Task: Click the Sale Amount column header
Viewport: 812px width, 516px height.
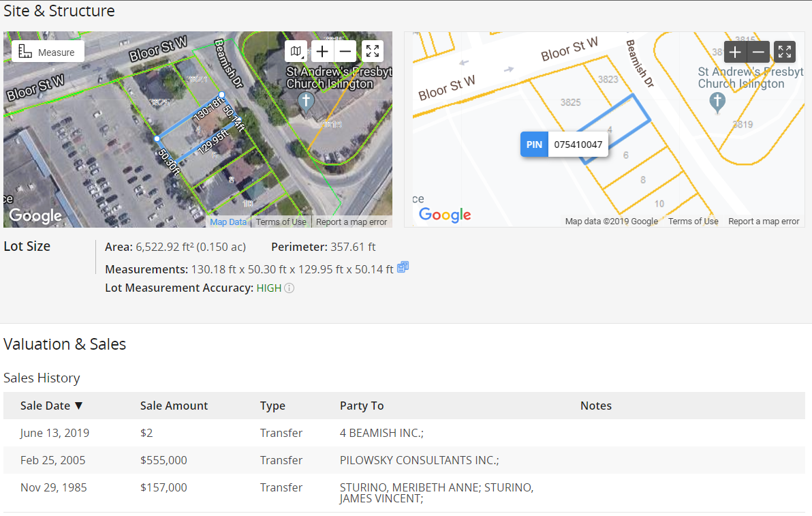Action: pyautogui.click(x=174, y=406)
